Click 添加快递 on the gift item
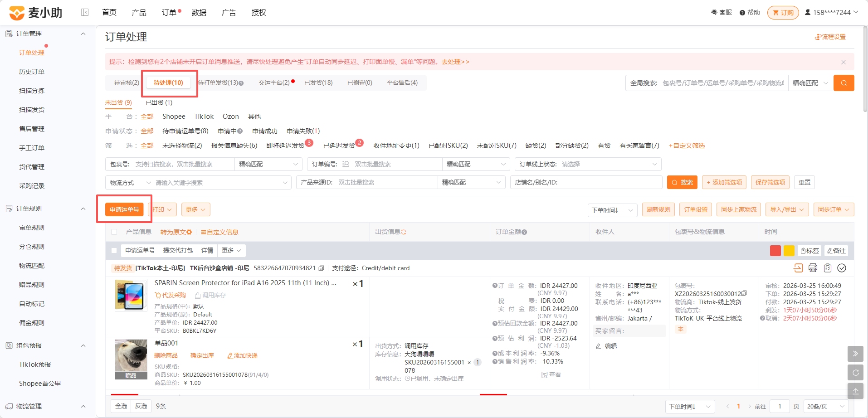Viewport: 868px width, 418px height. click(242, 355)
